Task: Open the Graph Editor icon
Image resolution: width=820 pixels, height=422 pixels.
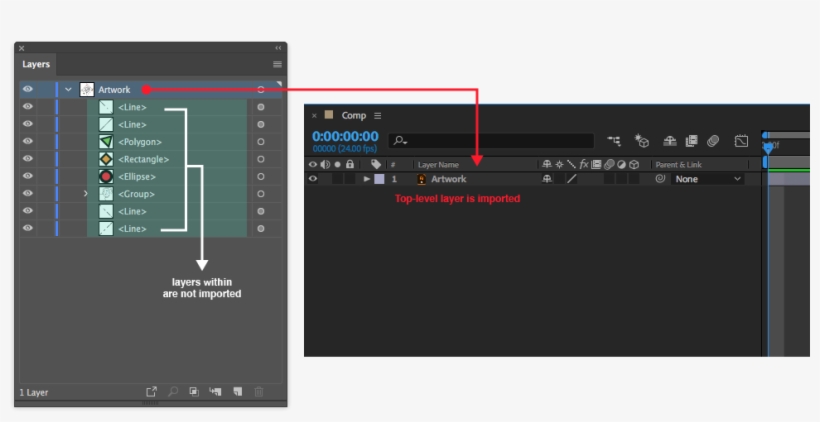Action: tap(741, 141)
